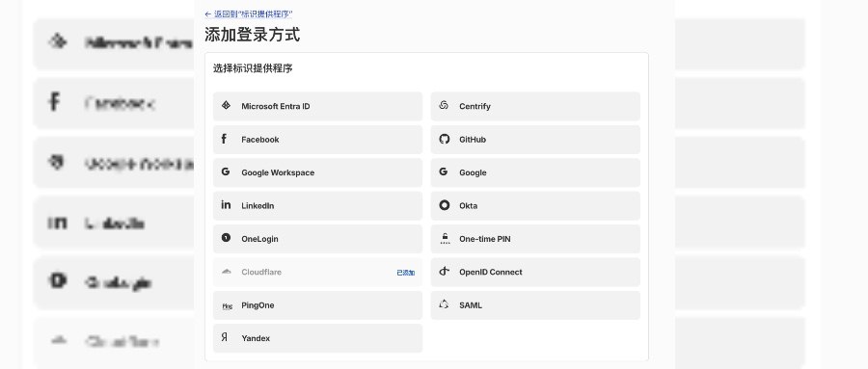
Task: Click the disabled Cloudflare provider name
Action: [261, 273]
